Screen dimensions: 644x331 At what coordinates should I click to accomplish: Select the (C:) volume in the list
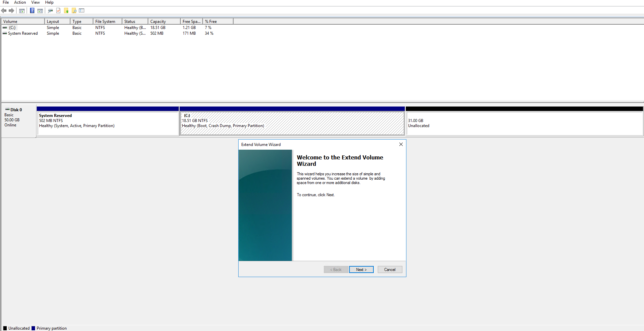tap(12, 28)
